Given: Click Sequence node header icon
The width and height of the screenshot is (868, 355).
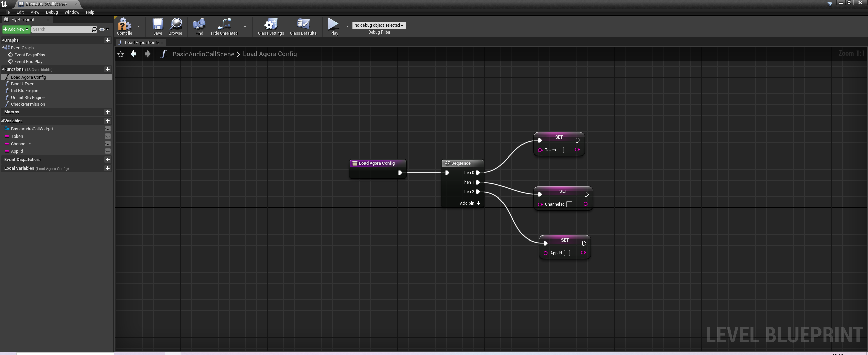Looking at the screenshot, I should click(x=447, y=163).
